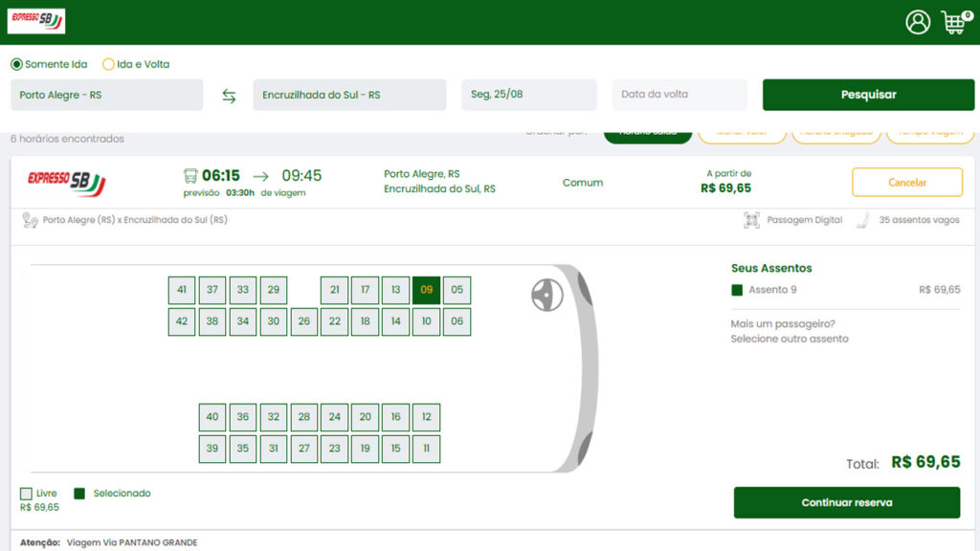Click the route map pin icon

tap(30, 220)
